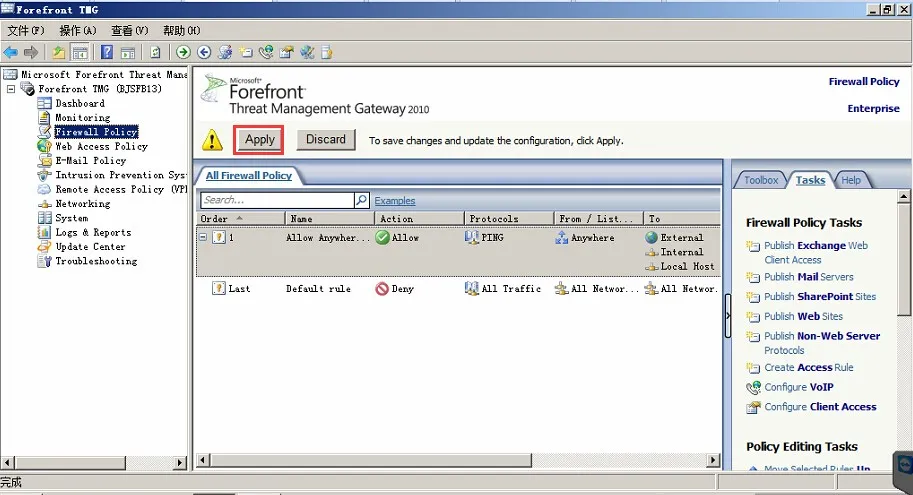
Task: Click the yellow warning triangle icon
Action: (x=212, y=140)
